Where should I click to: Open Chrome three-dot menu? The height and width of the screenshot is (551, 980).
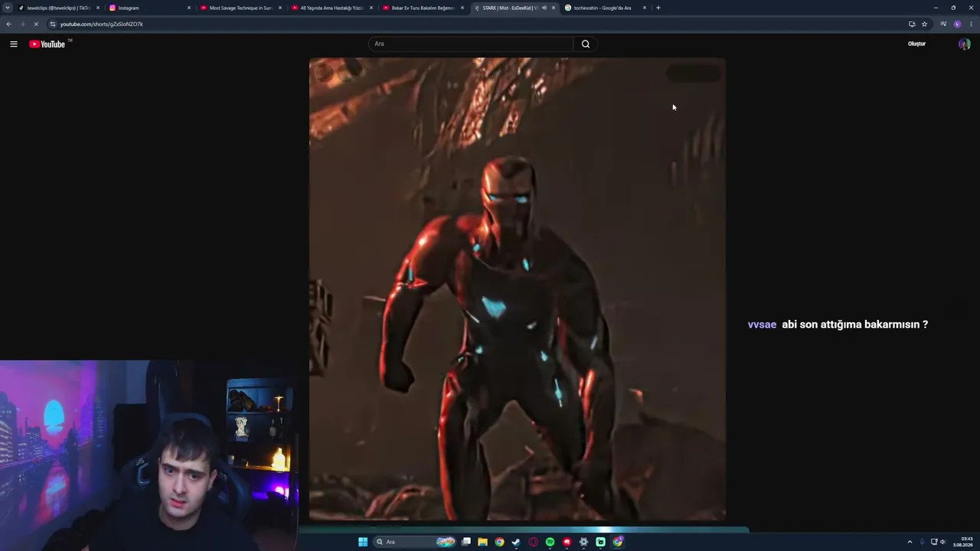pyautogui.click(x=970, y=24)
